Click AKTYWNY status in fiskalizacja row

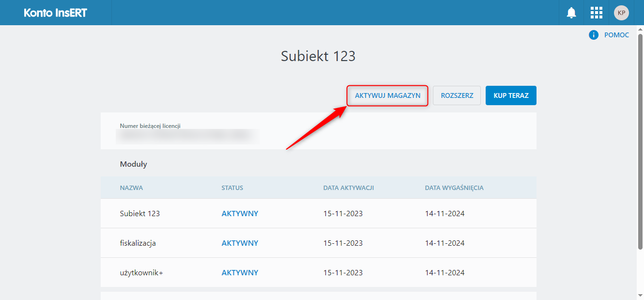(x=240, y=243)
